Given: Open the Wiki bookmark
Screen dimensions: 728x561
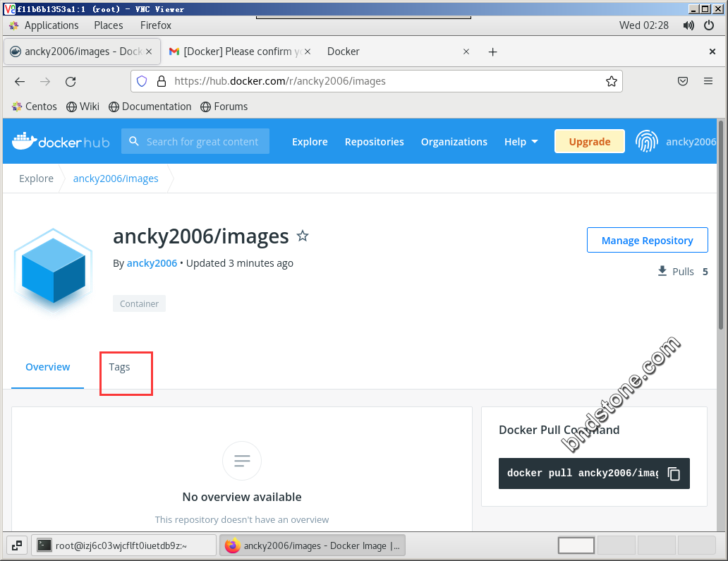Looking at the screenshot, I should (83, 107).
